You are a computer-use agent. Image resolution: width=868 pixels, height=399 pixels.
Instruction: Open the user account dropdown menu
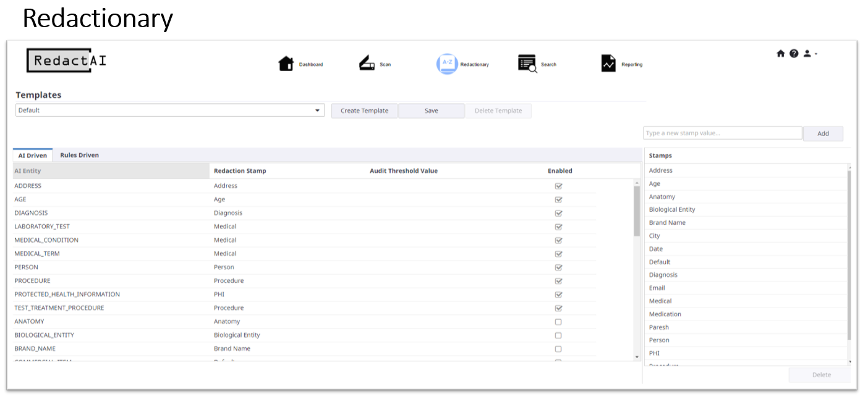[810, 54]
